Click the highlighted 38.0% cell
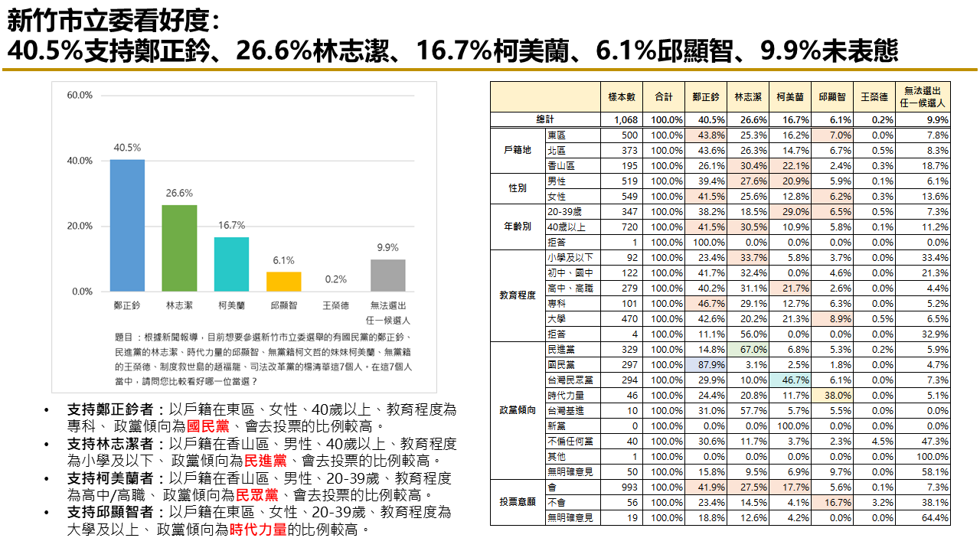The height and width of the screenshot is (551, 980). tap(832, 395)
